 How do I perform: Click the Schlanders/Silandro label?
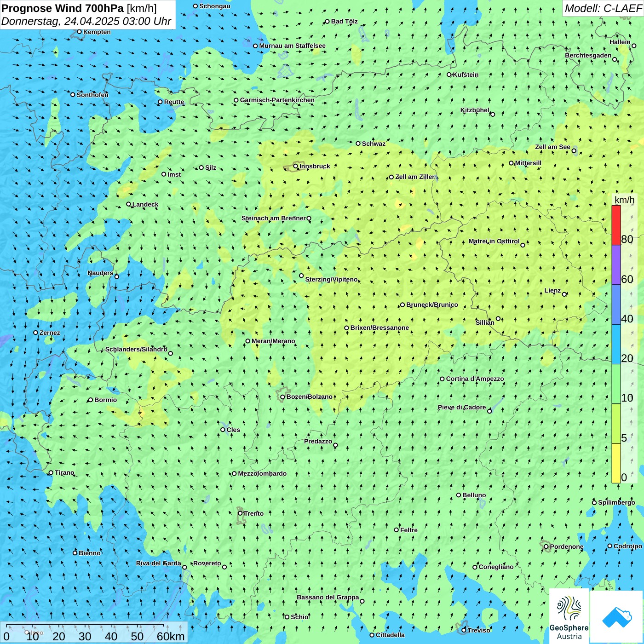click(x=137, y=350)
